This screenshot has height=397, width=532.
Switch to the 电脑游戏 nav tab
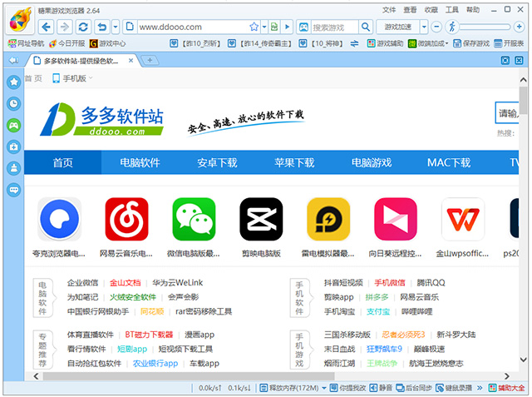click(x=372, y=162)
